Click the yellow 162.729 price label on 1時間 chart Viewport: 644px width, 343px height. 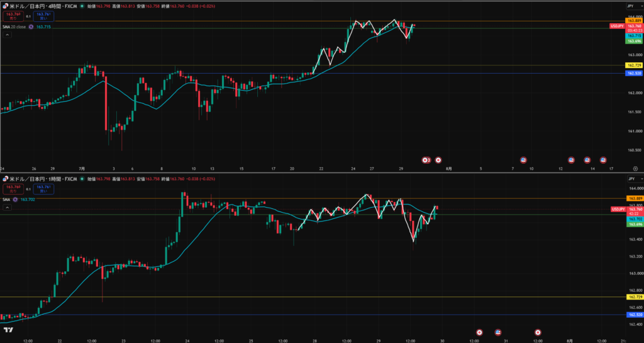point(634,296)
